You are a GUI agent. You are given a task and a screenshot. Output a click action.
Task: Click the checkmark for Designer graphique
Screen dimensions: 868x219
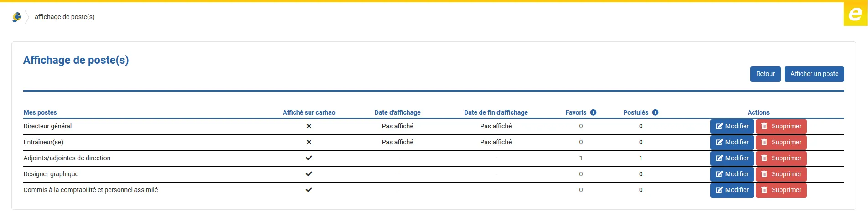(309, 174)
